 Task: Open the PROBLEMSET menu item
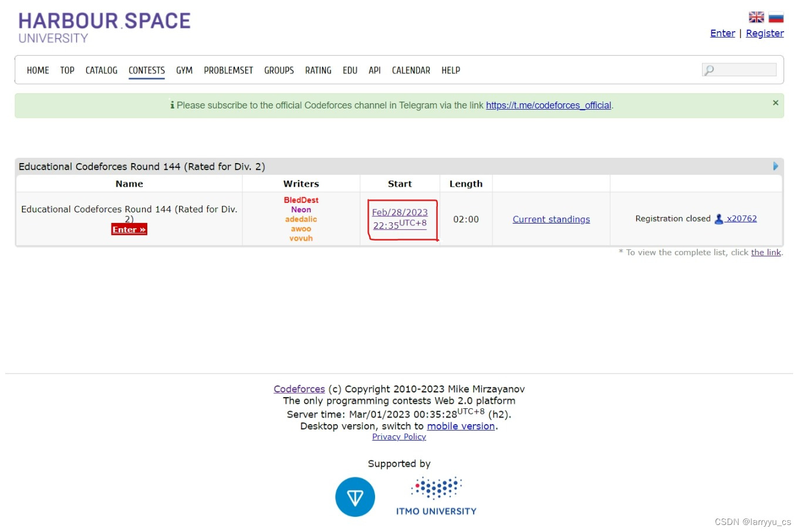click(x=228, y=70)
